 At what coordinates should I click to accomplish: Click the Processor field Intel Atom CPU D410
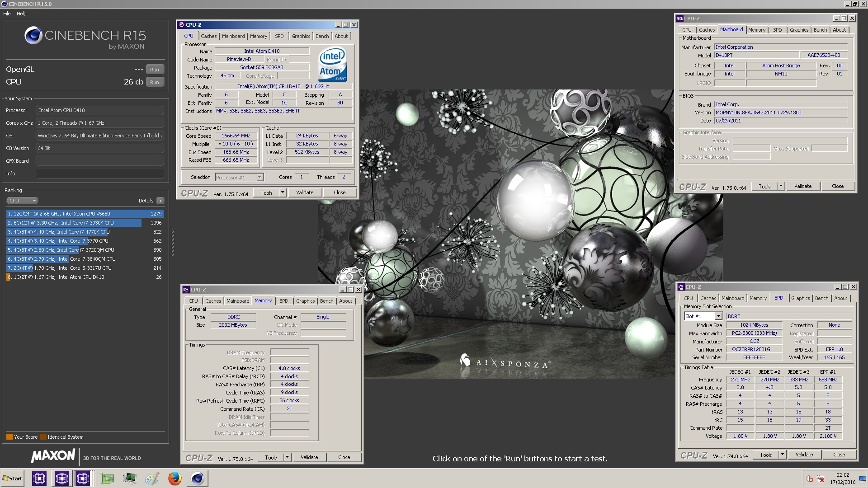pyautogui.click(x=99, y=110)
